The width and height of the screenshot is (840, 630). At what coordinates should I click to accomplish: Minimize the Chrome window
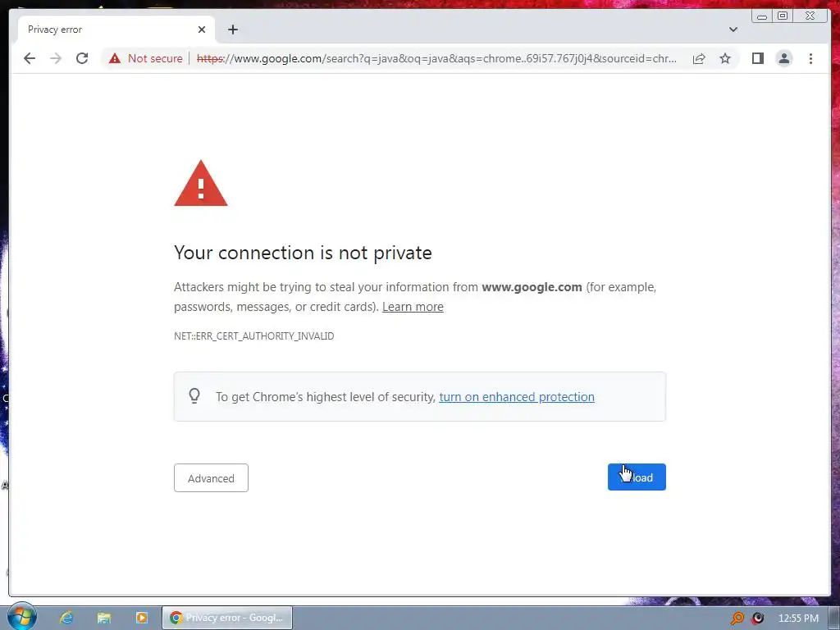click(x=762, y=16)
